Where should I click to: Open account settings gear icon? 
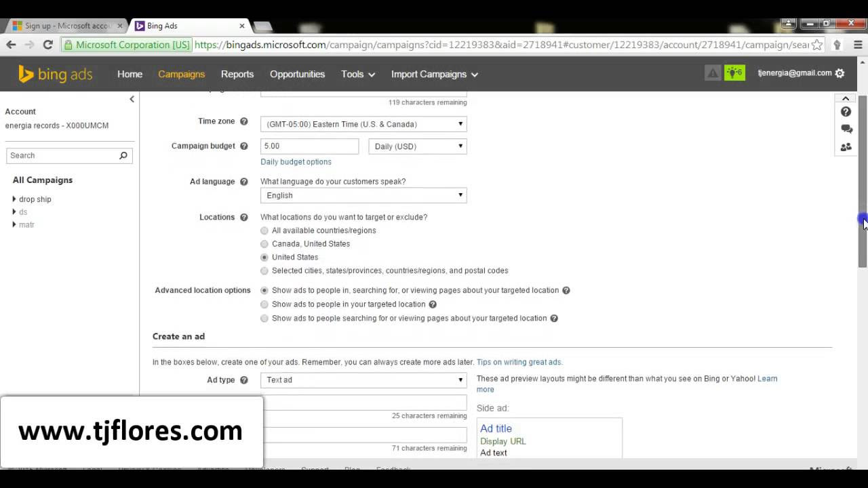pyautogui.click(x=840, y=73)
